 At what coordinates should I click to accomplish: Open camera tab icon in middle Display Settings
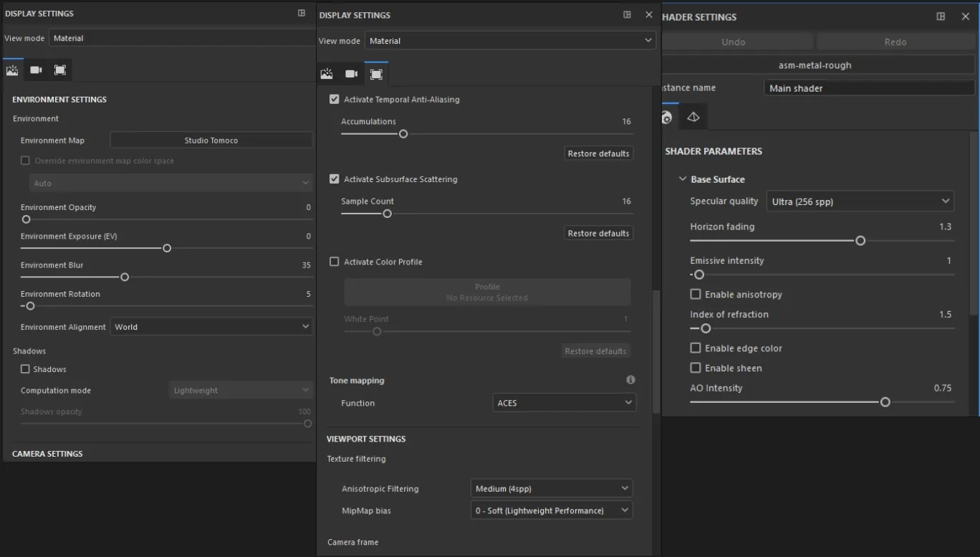(351, 74)
